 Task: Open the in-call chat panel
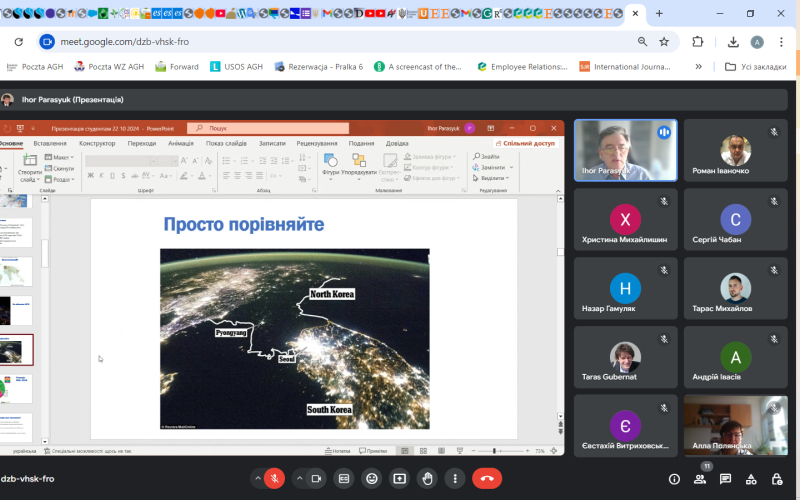(x=726, y=479)
